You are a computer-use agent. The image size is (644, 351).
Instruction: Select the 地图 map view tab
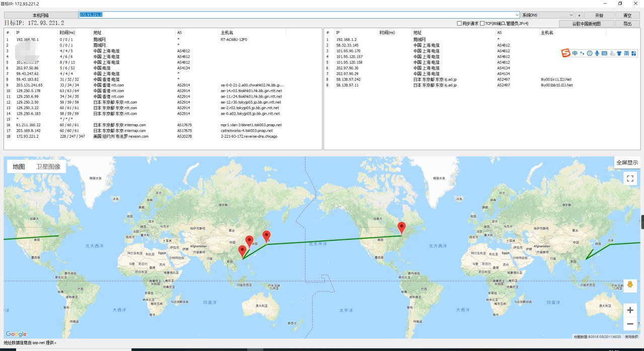tap(19, 166)
